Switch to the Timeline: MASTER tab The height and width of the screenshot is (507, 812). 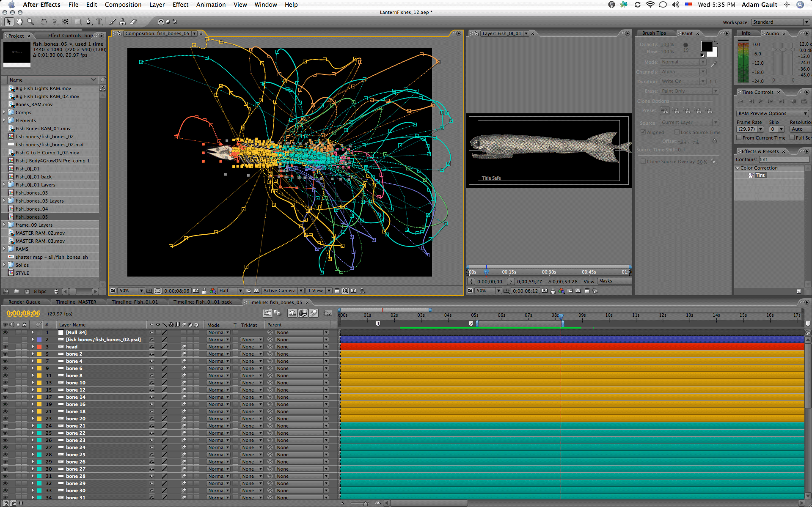pyautogui.click(x=76, y=302)
